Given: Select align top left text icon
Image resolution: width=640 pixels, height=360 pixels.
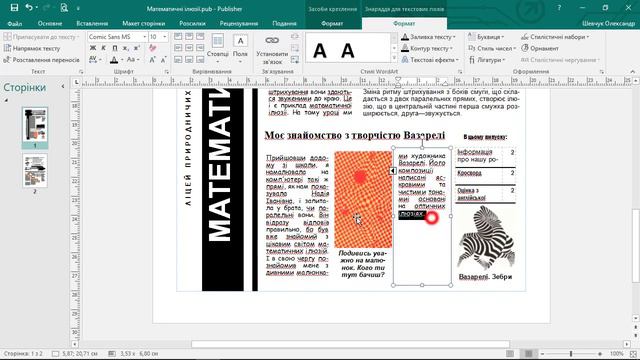Looking at the screenshot, I should (x=178, y=37).
